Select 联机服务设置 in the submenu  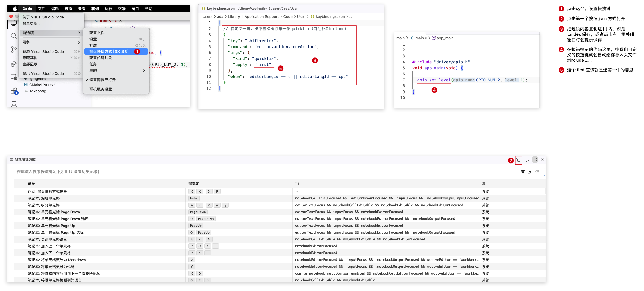point(116,89)
